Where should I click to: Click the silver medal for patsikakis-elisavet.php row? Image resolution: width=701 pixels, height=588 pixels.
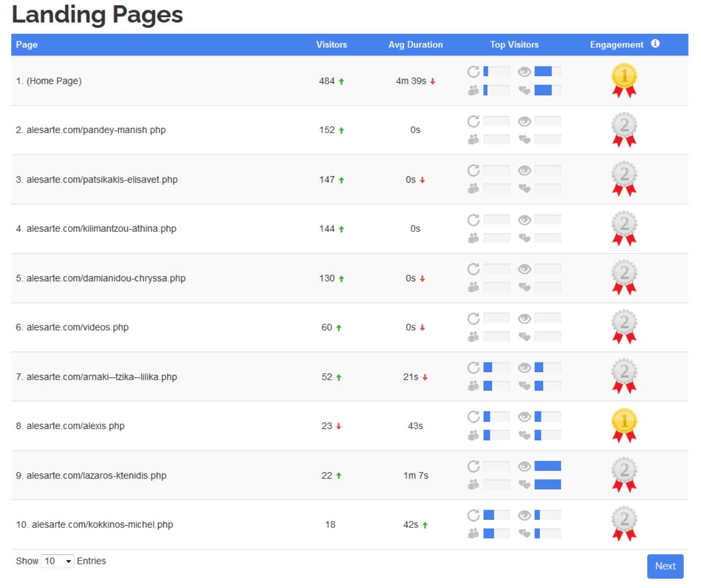624,179
